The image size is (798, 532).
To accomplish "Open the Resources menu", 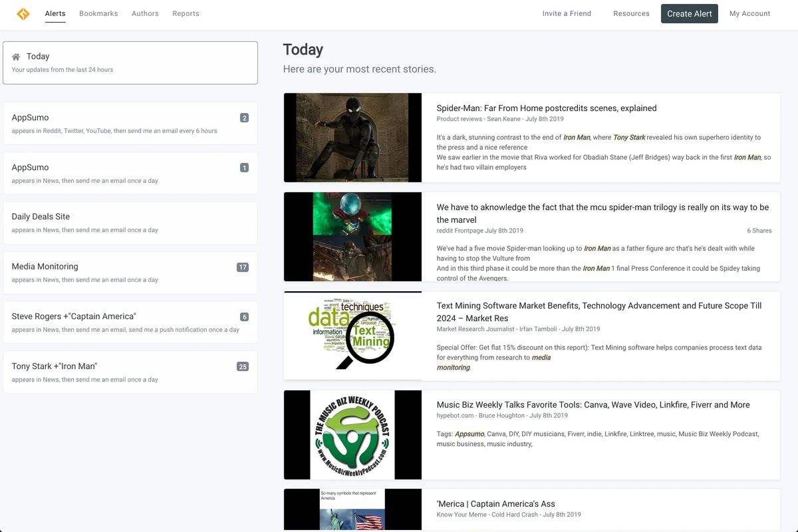I will point(631,13).
